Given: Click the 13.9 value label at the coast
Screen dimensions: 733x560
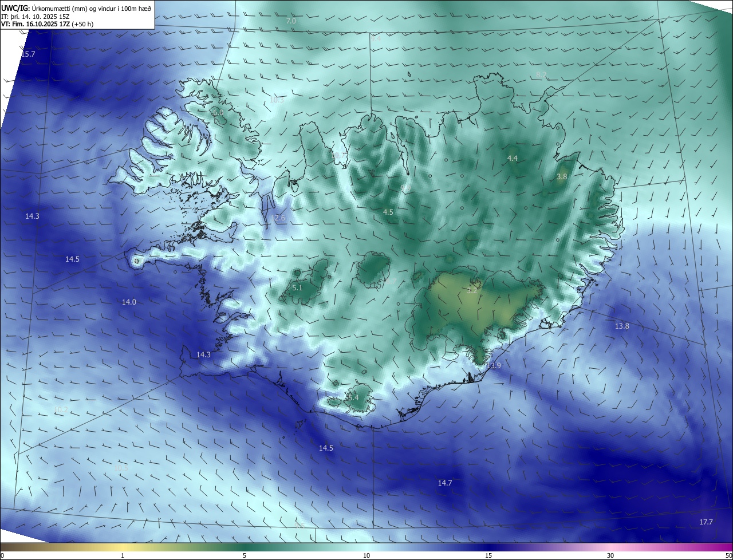Looking at the screenshot, I should click(494, 365).
